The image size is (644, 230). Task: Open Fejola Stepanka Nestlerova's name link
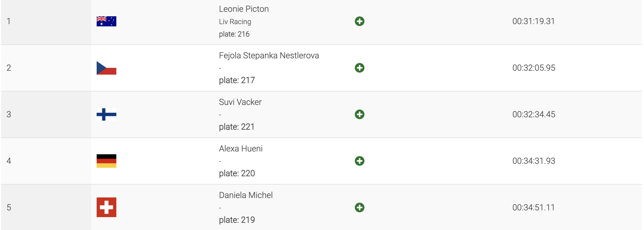269,56
